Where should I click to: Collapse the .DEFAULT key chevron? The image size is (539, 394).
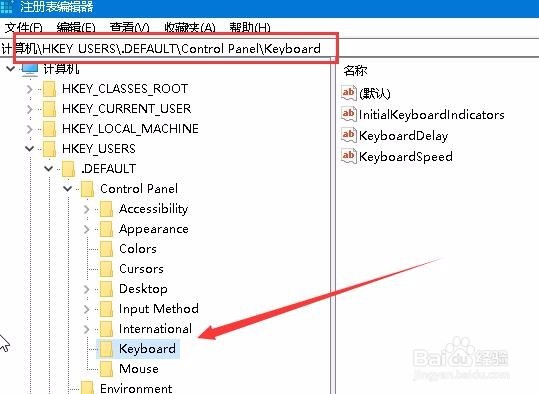pyautogui.click(x=49, y=169)
